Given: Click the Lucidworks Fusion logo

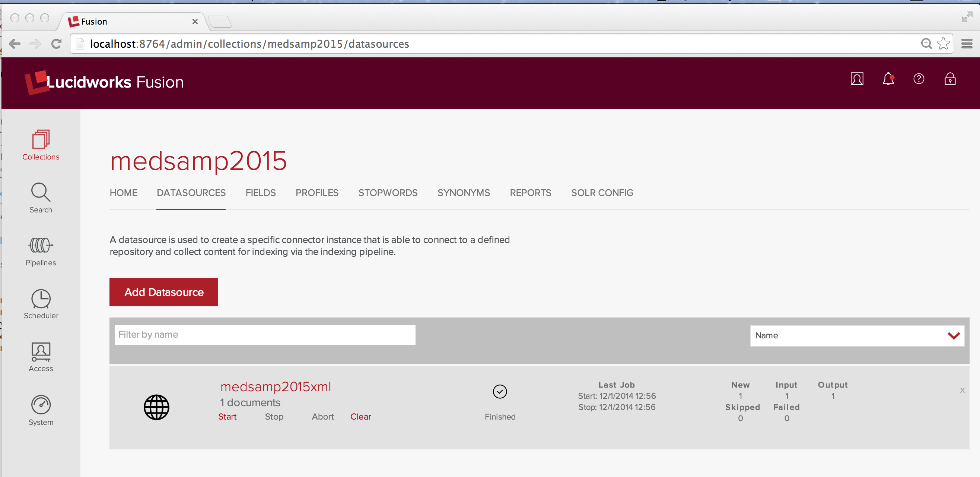Looking at the screenshot, I should (x=104, y=82).
